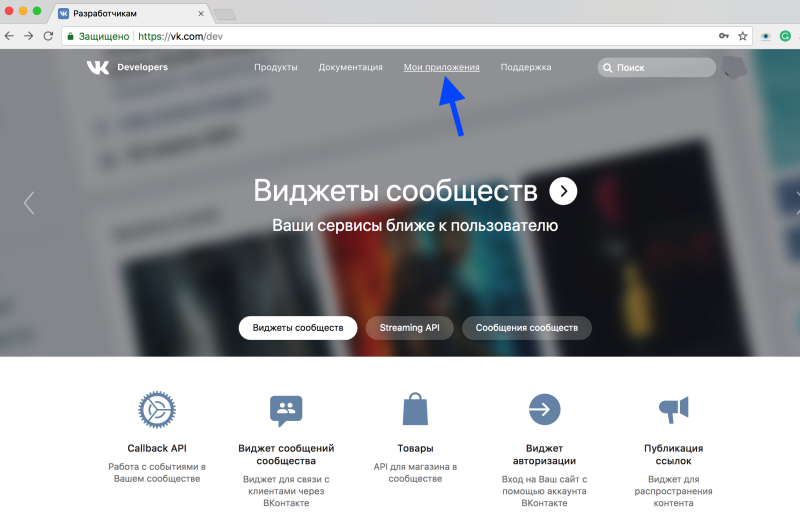Screen dimensions: 800x517
Task: Click the search magnifier icon
Action: click(607, 67)
